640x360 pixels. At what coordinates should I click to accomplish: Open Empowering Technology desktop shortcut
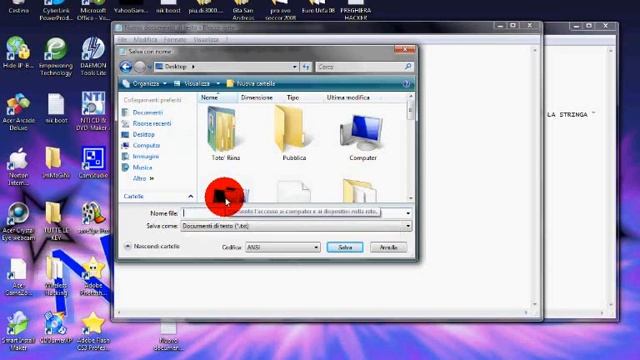[56, 56]
